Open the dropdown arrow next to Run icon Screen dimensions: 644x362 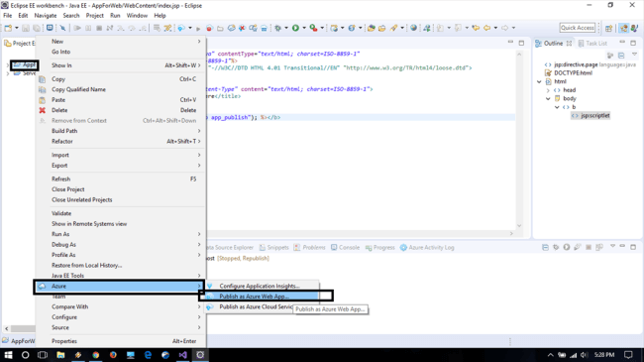(x=304, y=28)
